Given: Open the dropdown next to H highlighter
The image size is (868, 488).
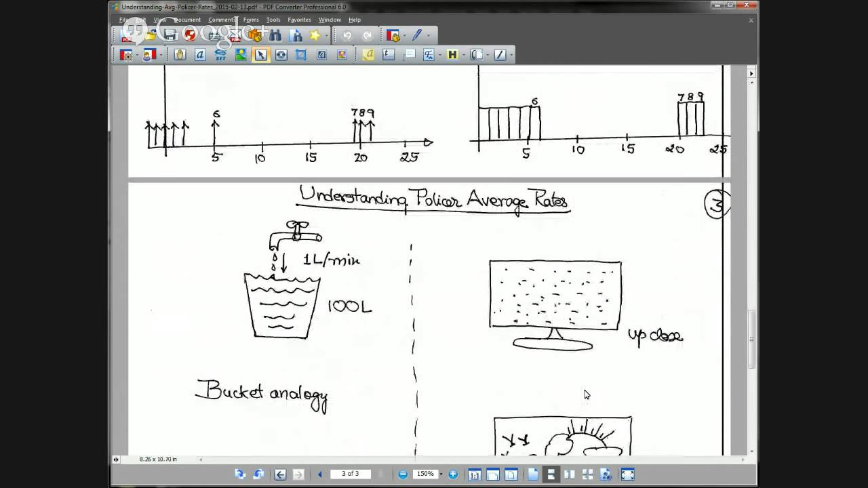Looking at the screenshot, I should 464,56.
